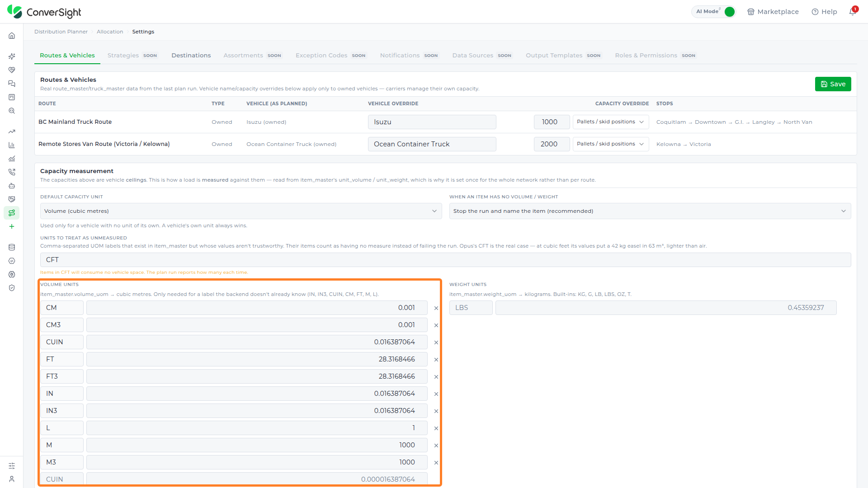This screenshot has width=868, height=488.
Task: Remove the CM volume unit row
Action: coord(436,308)
